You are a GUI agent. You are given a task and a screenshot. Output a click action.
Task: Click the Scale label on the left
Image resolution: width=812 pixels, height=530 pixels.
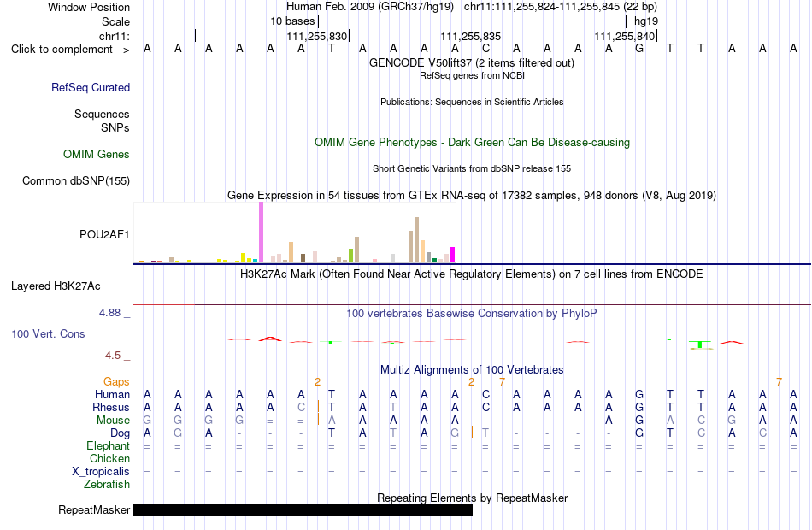point(116,21)
